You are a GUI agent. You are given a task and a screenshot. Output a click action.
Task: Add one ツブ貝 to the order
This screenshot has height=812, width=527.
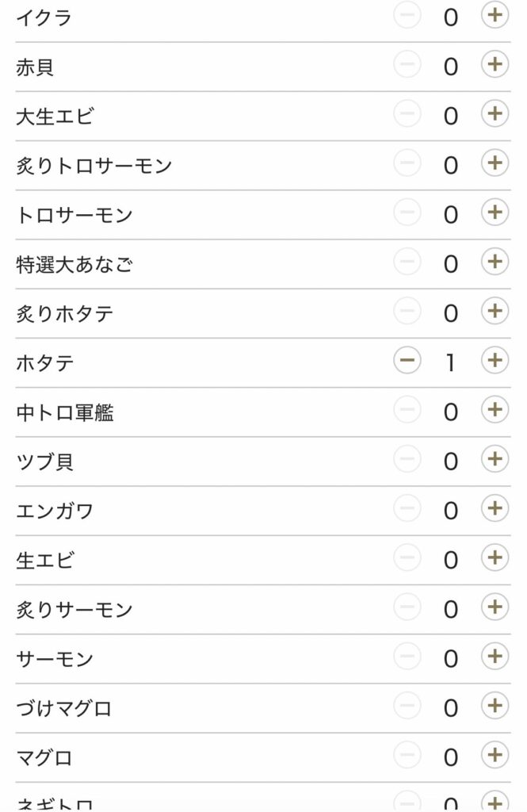pos(495,461)
